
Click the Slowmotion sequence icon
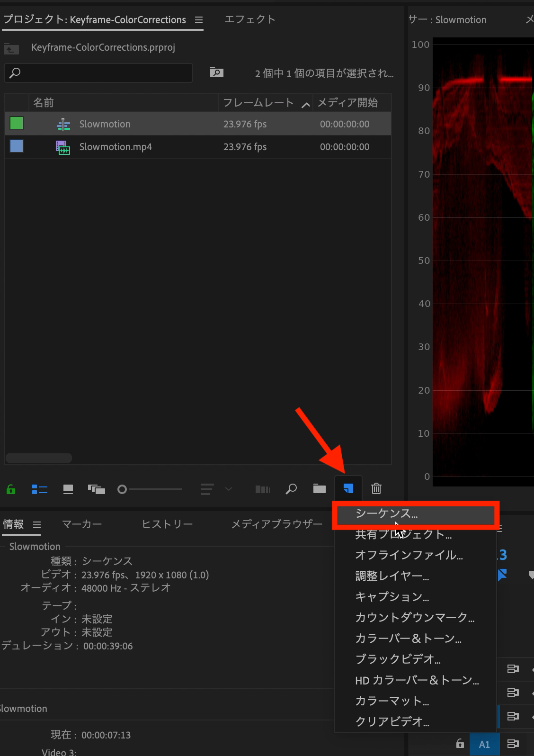(x=63, y=125)
